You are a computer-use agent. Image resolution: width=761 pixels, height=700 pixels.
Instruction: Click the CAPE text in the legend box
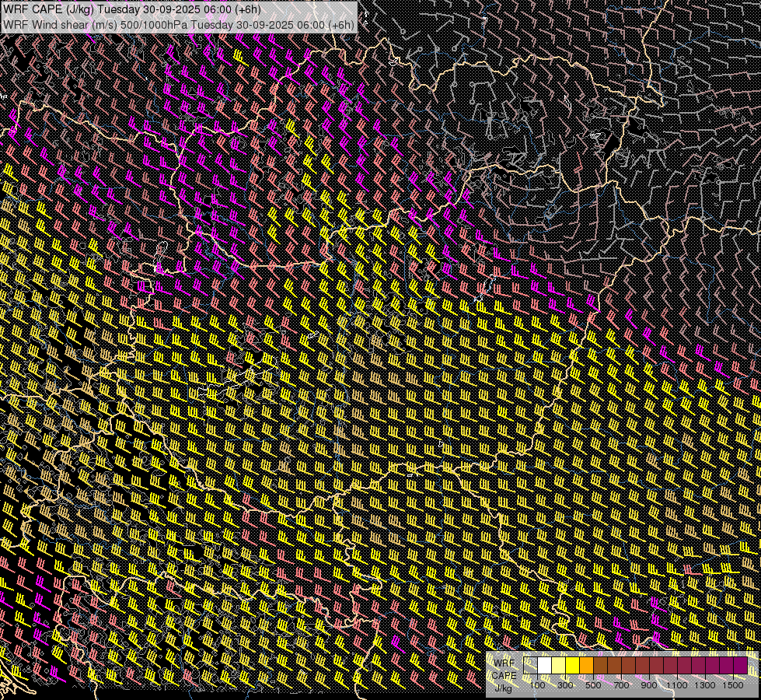point(504,675)
